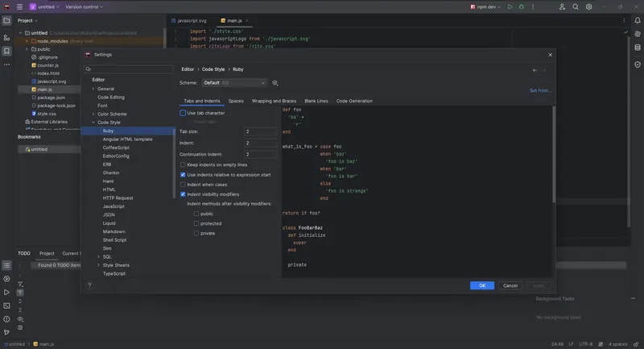
Task: Click the Set from link
Action: [540, 90]
